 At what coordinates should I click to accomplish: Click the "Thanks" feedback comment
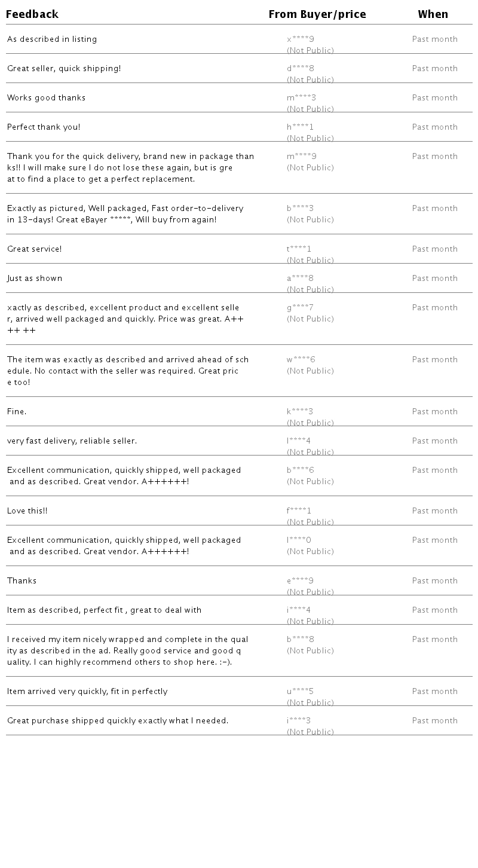[22, 581]
